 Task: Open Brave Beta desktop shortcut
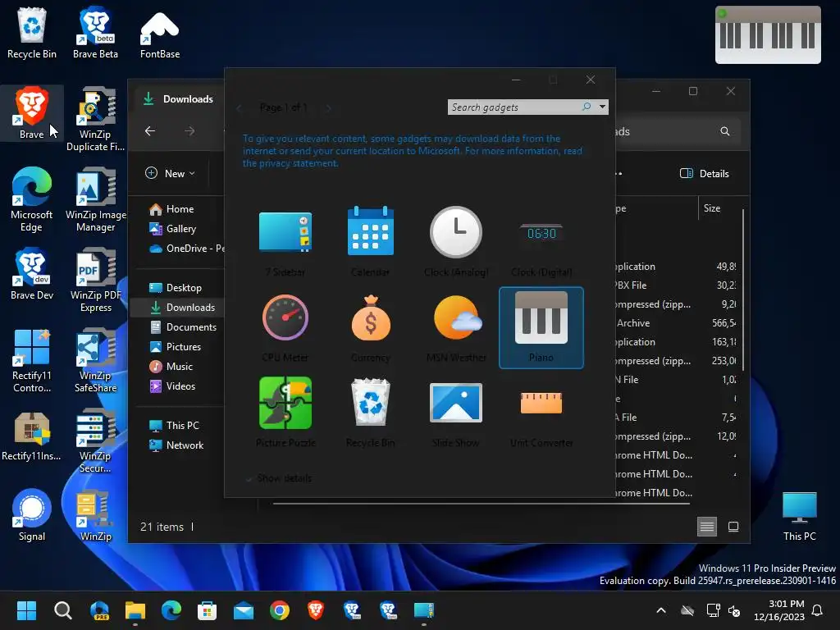tap(95, 33)
